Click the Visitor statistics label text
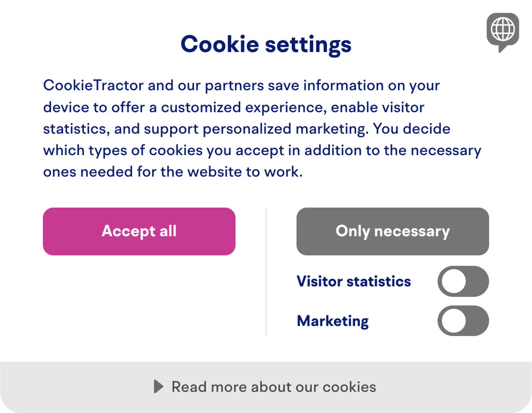The width and height of the screenshot is (532, 413). [x=353, y=281]
